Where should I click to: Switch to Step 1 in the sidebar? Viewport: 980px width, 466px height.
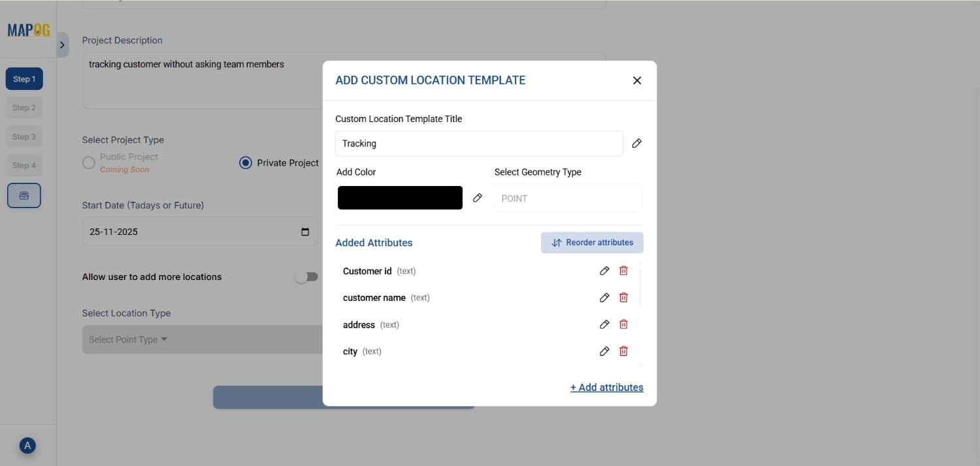(x=24, y=78)
